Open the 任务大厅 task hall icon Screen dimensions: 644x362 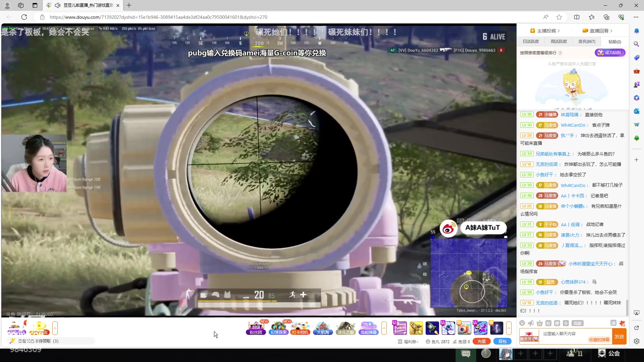coord(17,328)
